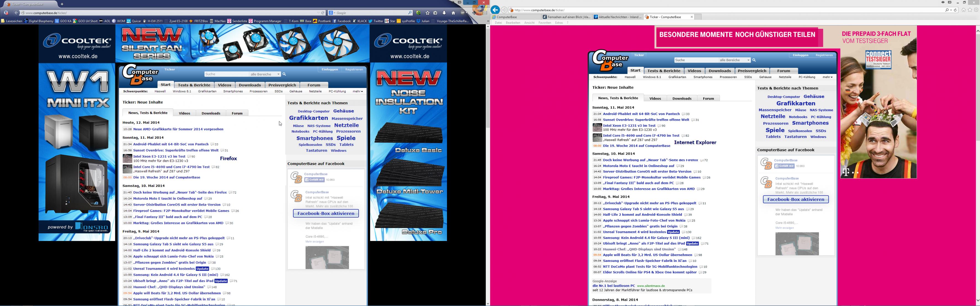This screenshot has height=306, width=980.
Task: Open new Firefox tab with plus
Action: tap(62, 4)
